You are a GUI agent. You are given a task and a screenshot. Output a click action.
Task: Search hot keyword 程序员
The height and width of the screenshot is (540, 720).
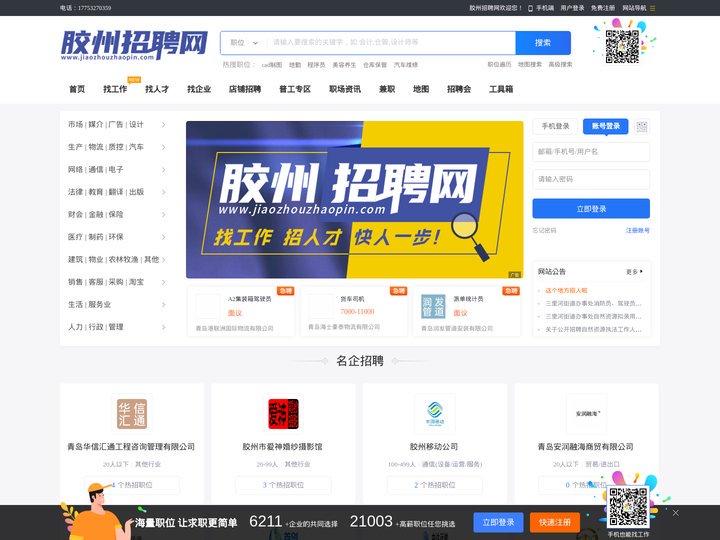tap(316, 65)
